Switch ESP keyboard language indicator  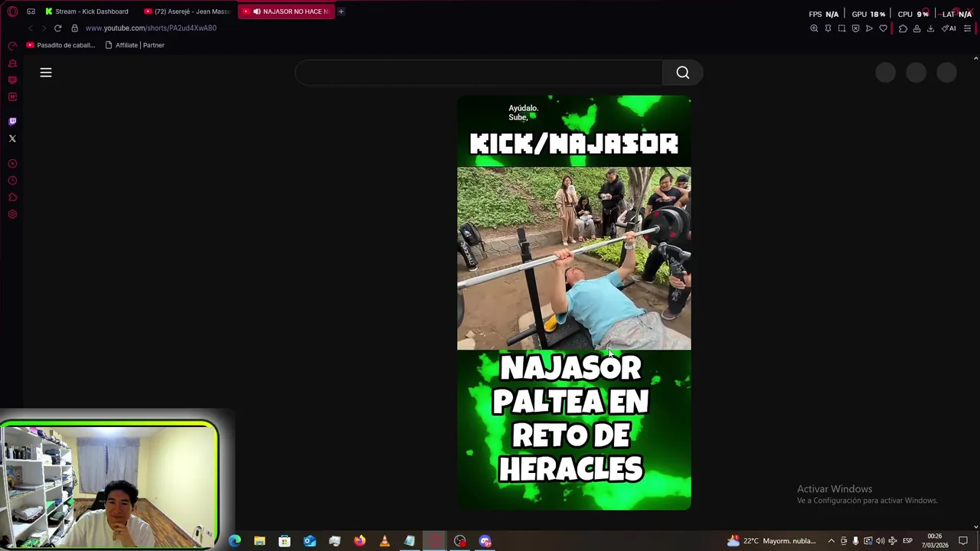(x=907, y=541)
